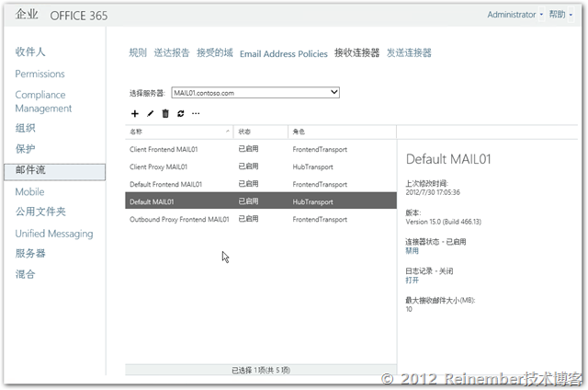Open 组织 in the sidebar

tap(25, 129)
